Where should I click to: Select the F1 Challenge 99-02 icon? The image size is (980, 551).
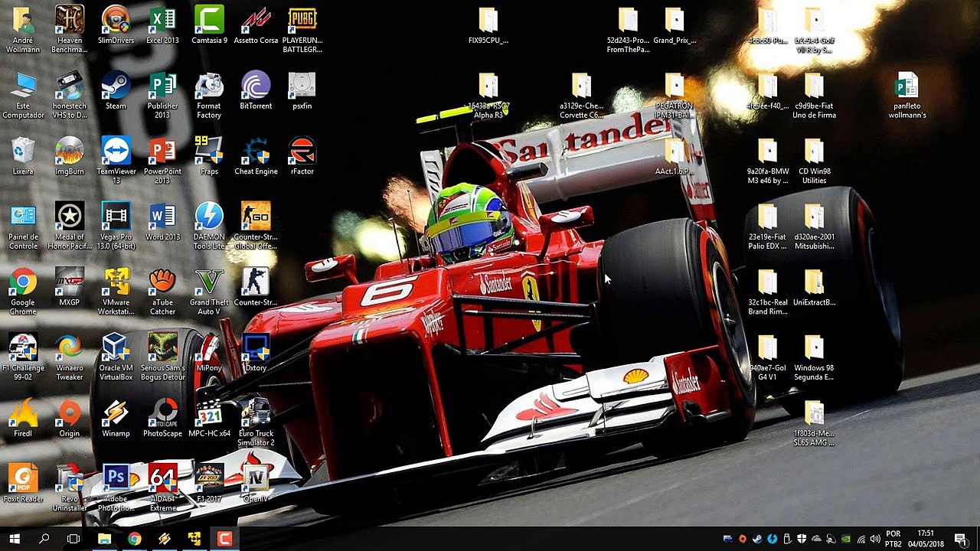point(23,357)
